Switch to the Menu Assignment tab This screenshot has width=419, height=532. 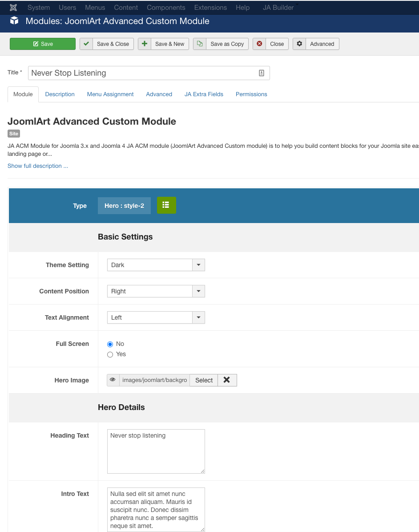[x=110, y=94]
